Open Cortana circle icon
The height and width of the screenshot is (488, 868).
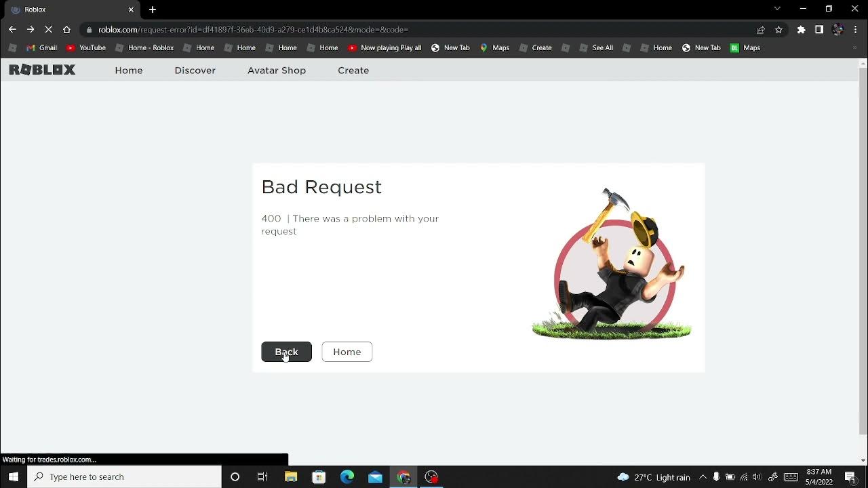click(235, 476)
